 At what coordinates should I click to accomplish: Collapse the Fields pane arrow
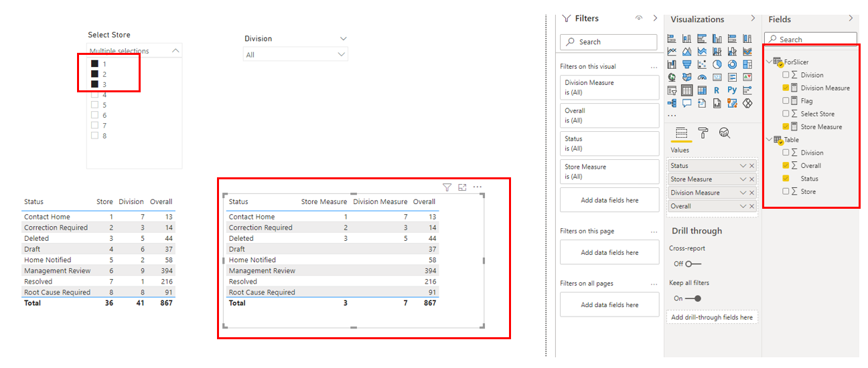pyautogui.click(x=851, y=19)
